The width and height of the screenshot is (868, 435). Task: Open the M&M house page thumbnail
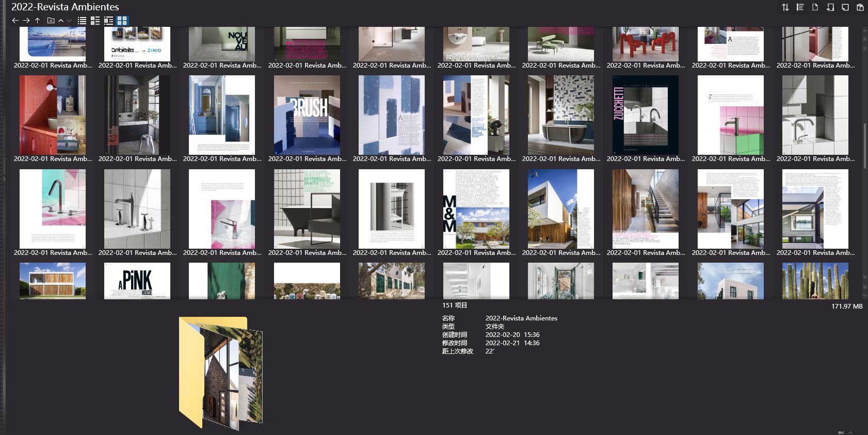point(476,209)
